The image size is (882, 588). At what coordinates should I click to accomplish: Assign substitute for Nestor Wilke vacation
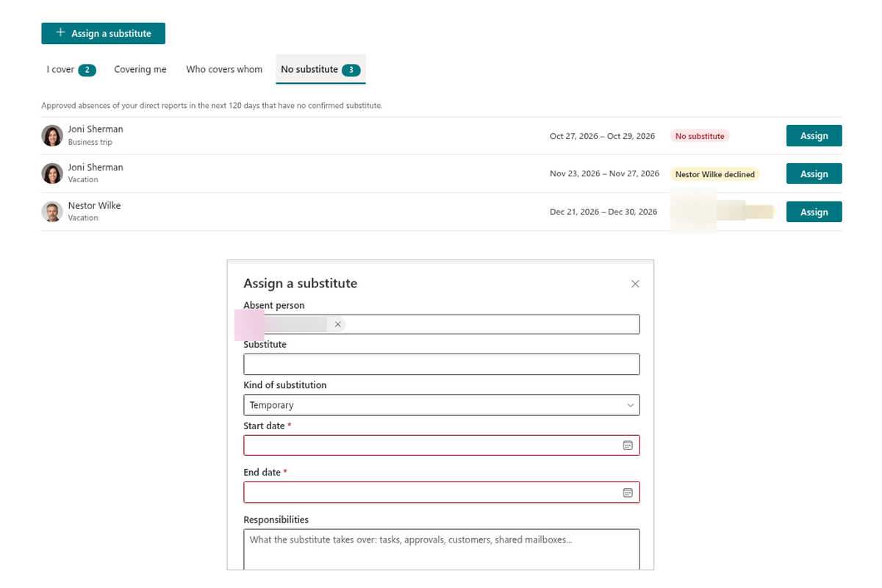click(814, 212)
